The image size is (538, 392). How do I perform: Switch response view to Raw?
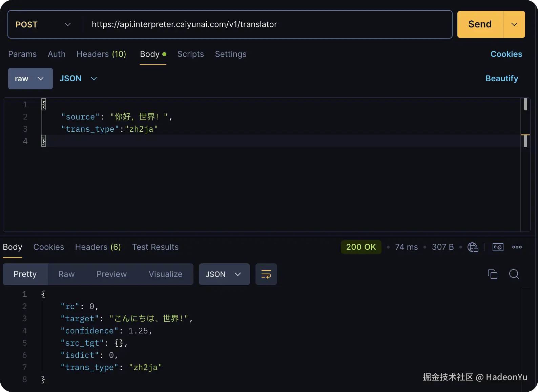tap(66, 274)
